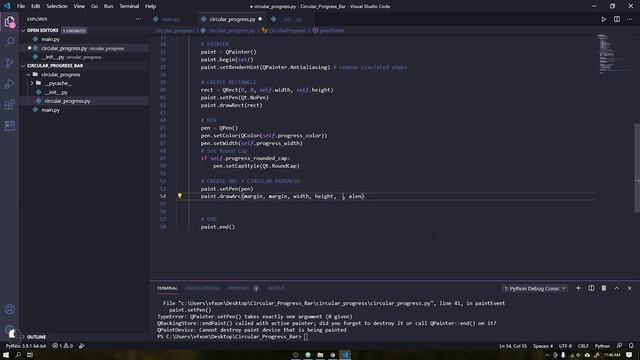Close the terminal panel
The image size is (640, 360).
[629, 288]
